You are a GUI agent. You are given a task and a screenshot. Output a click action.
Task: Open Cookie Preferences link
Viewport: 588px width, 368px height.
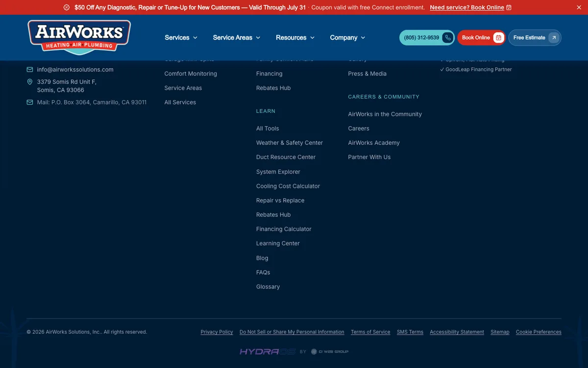[539, 332]
